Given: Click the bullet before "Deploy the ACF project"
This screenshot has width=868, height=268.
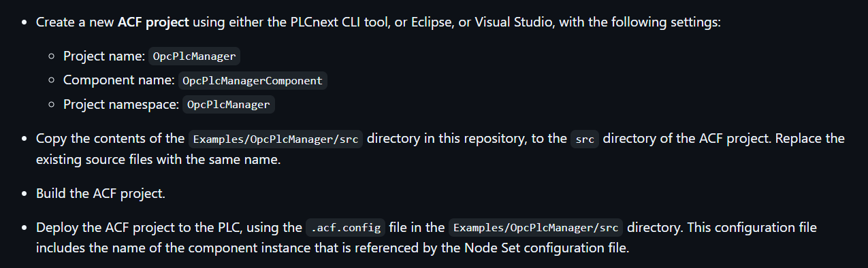Looking at the screenshot, I should click(25, 227).
